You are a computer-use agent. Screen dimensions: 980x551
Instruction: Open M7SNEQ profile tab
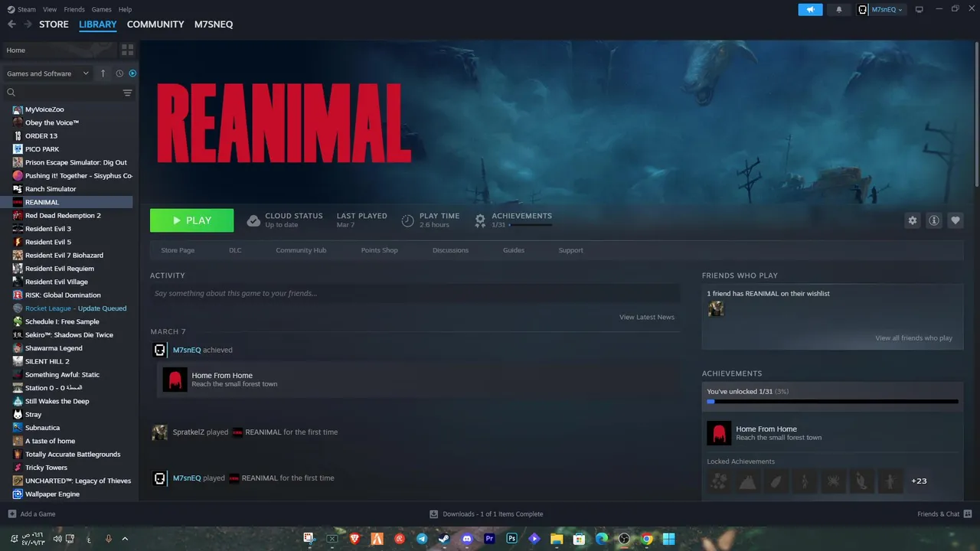[x=214, y=24]
